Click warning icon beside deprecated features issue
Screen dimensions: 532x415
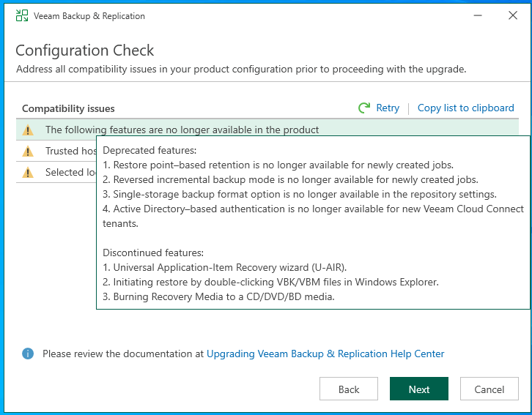point(28,130)
